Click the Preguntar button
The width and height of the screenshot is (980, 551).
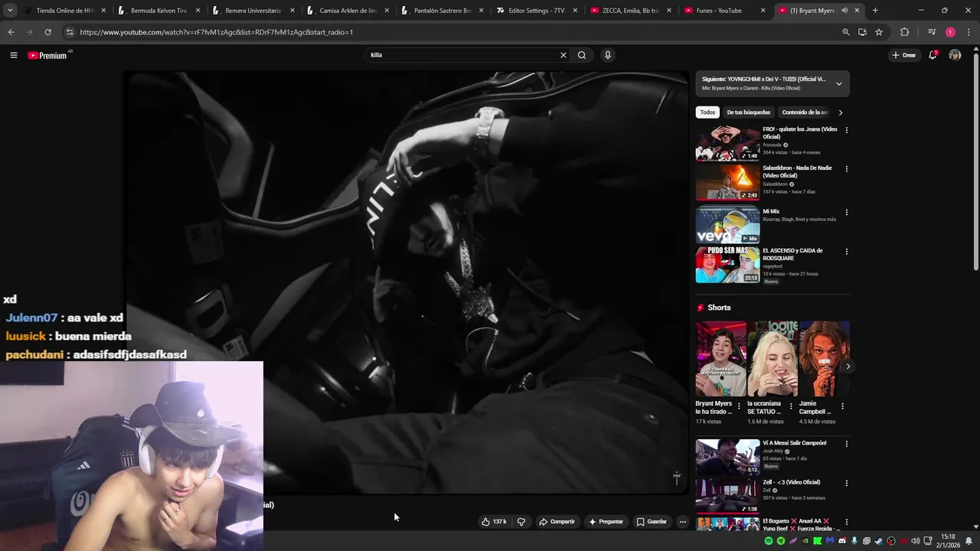coord(606,522)
